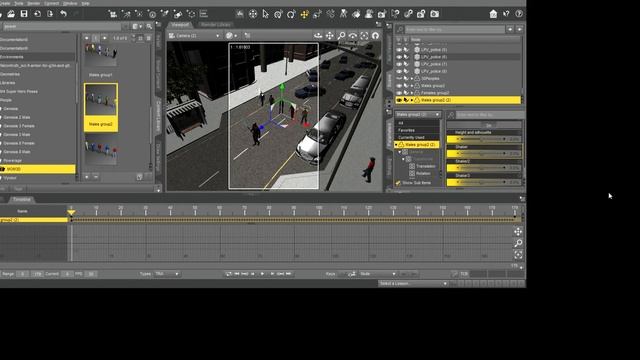Select the Timeline tab
This screenshot has height=360, width=640.
[x=22, y=199]
